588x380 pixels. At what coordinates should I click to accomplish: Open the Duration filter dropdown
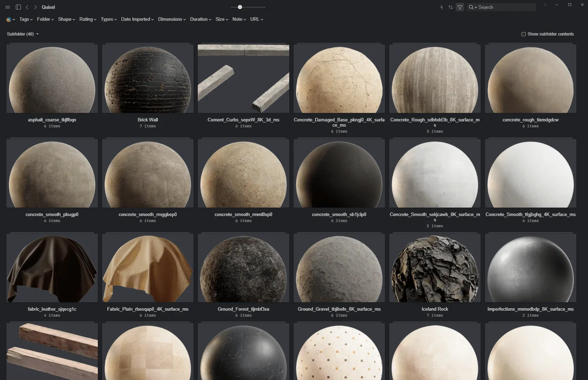[x=201, y=19]
